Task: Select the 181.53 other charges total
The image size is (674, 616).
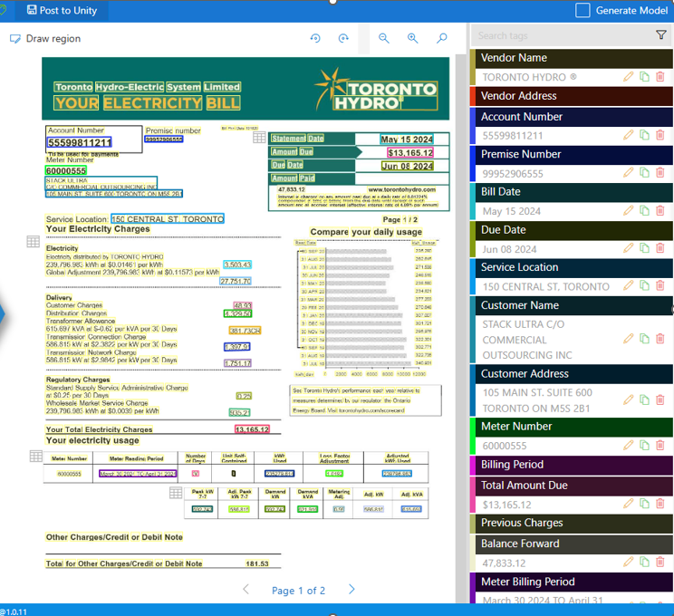Action: pyautogui.click(x=257, y=563)
